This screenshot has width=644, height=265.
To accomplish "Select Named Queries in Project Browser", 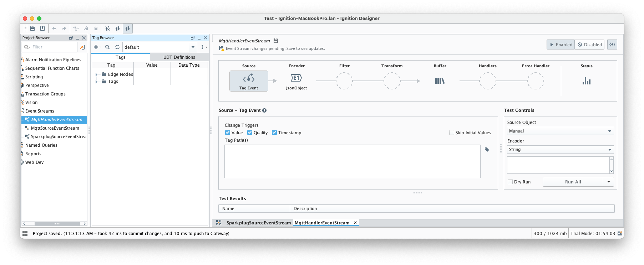I will 41,145.
